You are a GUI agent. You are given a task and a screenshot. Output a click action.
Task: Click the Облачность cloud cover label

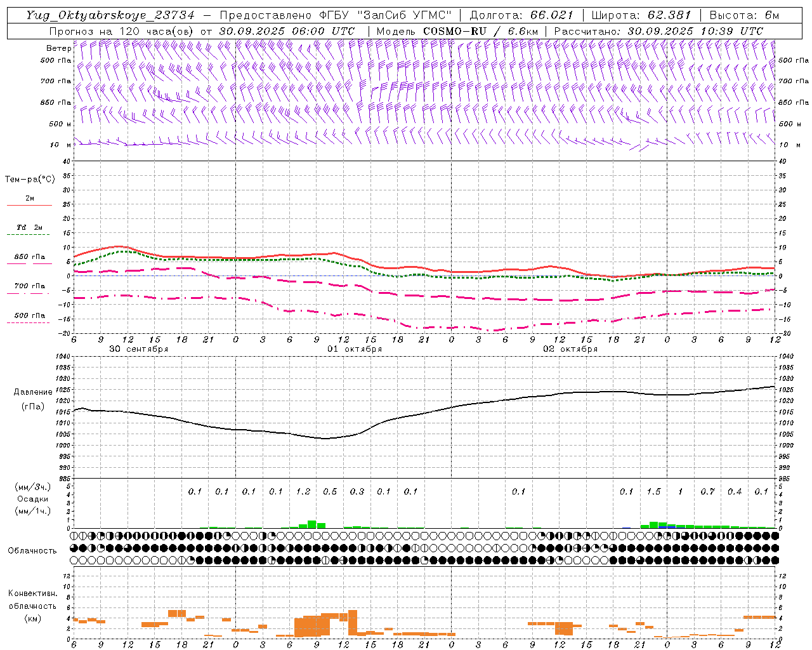pyautogui.click(x=32, y=551)
